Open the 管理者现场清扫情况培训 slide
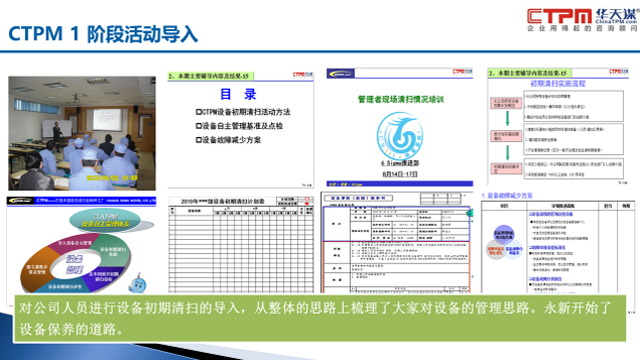The image size is (640, 360). (400, 128)
